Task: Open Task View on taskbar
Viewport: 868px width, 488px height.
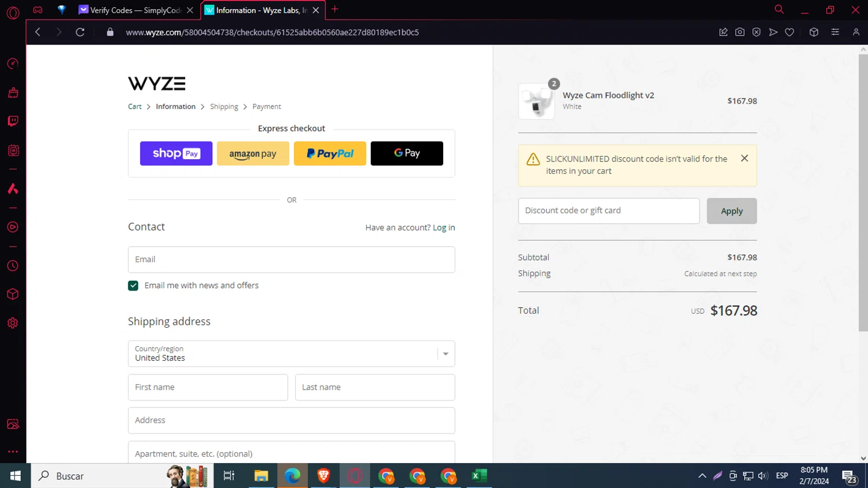Action: tap(229, 476)
